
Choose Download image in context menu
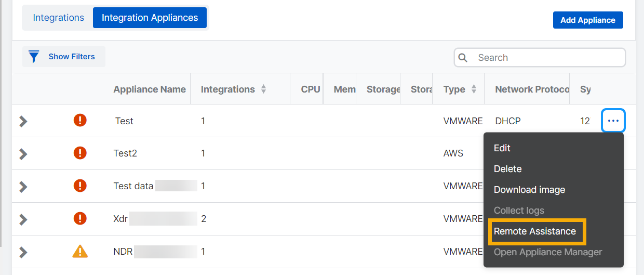pos(529,190)
